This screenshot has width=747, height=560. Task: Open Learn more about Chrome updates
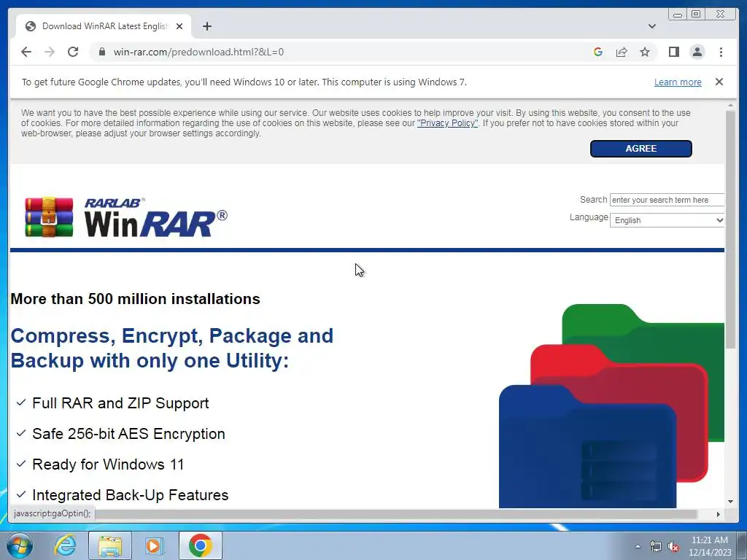(x=678, y=82)
